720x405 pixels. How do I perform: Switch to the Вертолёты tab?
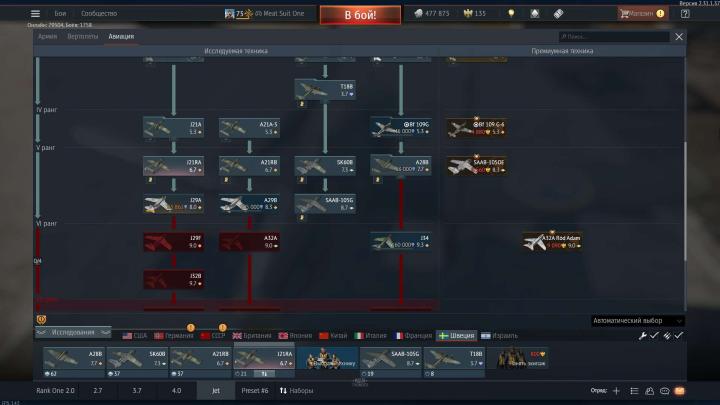pos(83,36)
